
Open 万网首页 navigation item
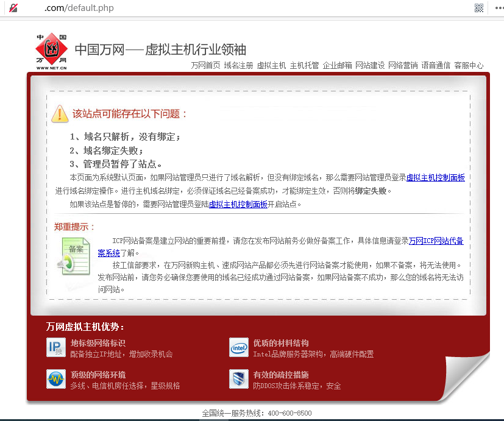point(205,66)
